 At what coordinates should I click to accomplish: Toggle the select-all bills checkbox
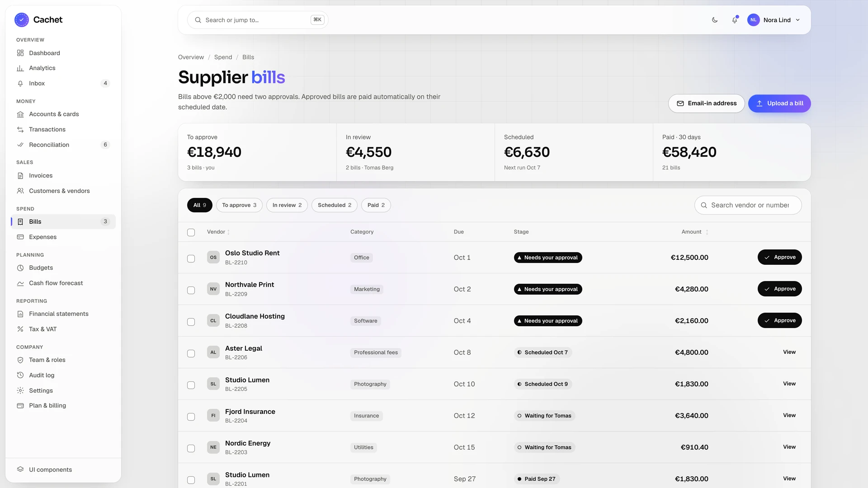pyautogui.click(x=191, y=232)
